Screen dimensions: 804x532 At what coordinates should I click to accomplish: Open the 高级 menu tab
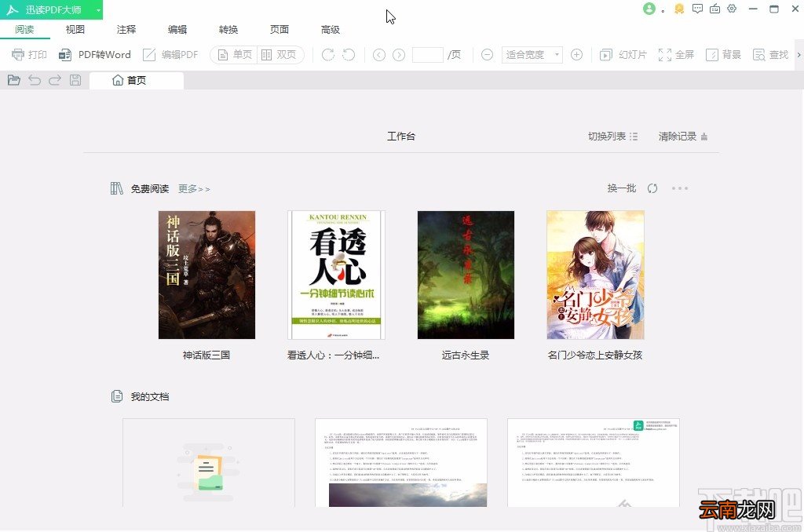click(331, 29)
